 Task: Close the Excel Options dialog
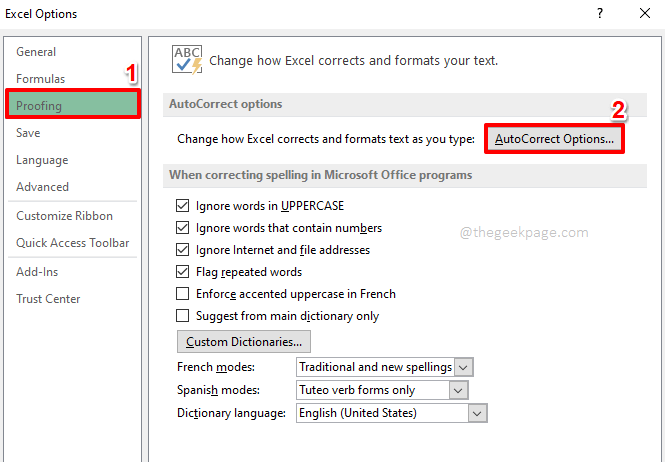pyautogui.click(x=645, y=14)
